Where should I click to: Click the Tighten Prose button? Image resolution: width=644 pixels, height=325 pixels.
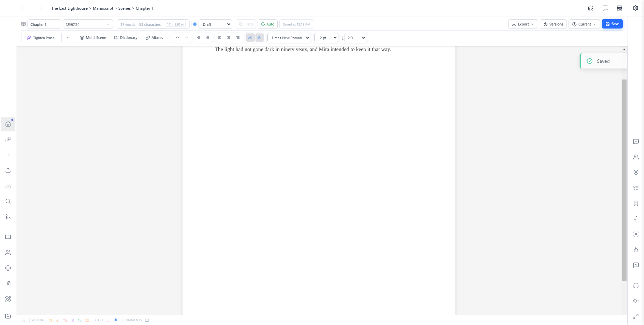coord(41,38)
